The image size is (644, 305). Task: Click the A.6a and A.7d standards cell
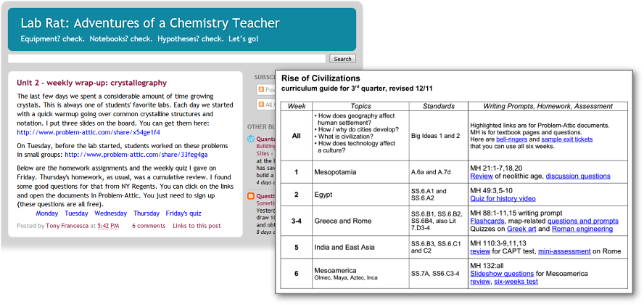[439, 172]
